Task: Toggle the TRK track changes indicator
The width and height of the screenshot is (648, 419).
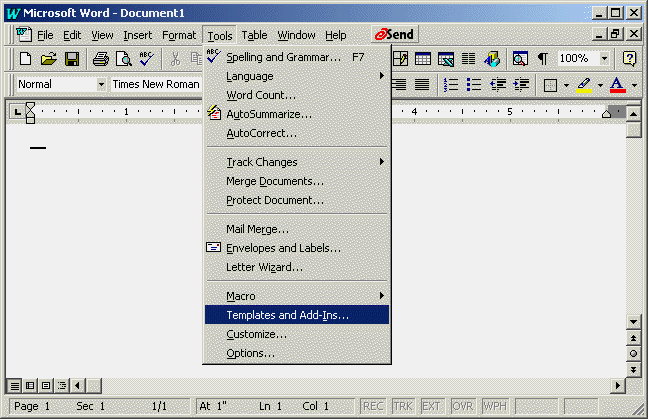Action: pyautogui.click(x=401, y=406)
